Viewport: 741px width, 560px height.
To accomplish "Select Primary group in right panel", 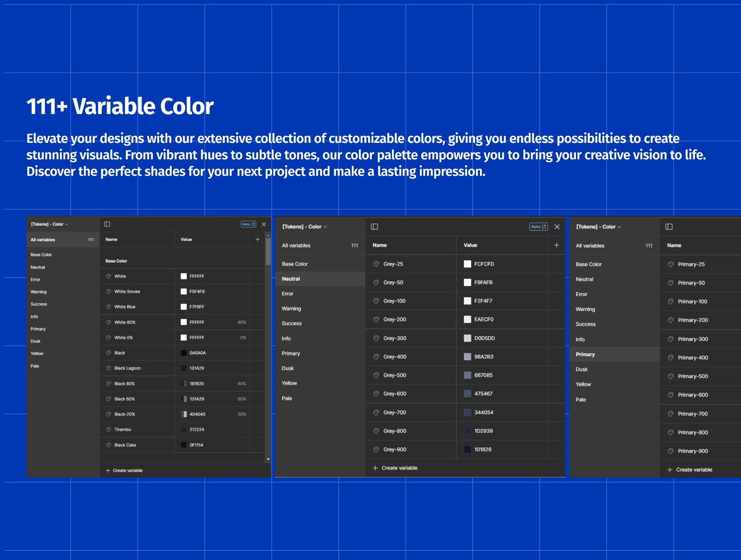I will click(615, 355).
